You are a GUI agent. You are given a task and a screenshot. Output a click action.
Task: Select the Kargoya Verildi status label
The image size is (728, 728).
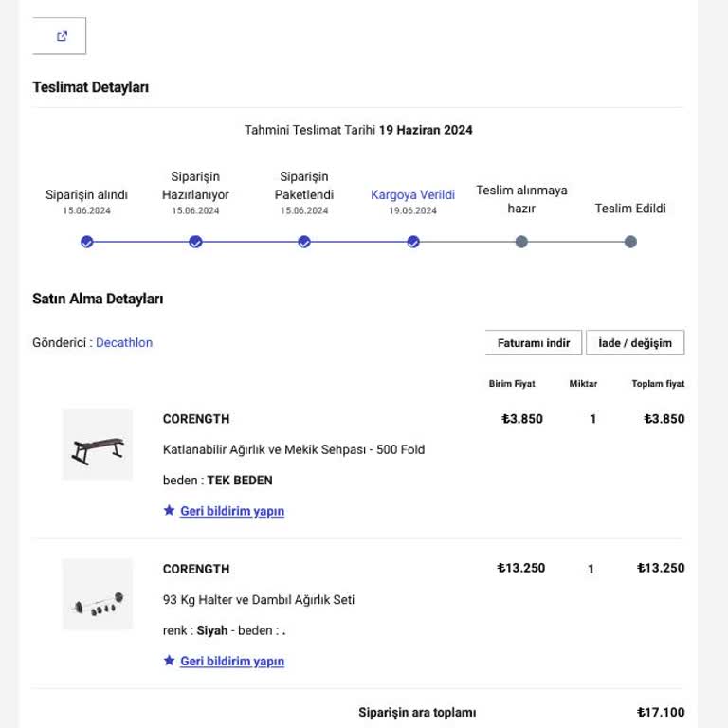pos(412,194)
